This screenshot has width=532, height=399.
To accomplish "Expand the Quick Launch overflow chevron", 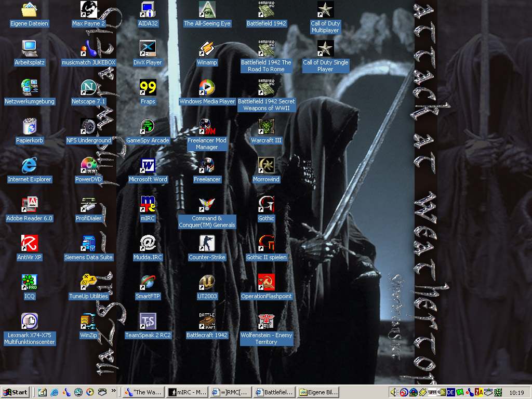I will [113, 391].
